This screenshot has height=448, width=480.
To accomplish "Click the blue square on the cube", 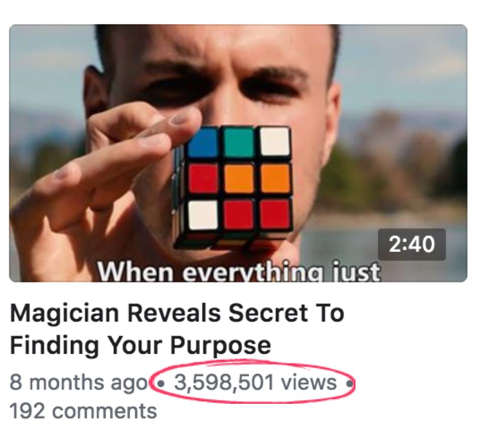I will [202, 142].
